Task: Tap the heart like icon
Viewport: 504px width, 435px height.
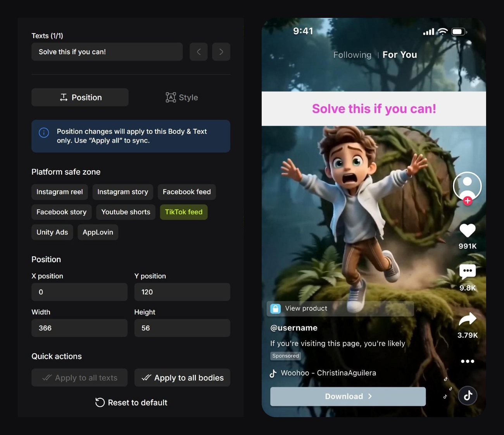Action: coord(468,230)
